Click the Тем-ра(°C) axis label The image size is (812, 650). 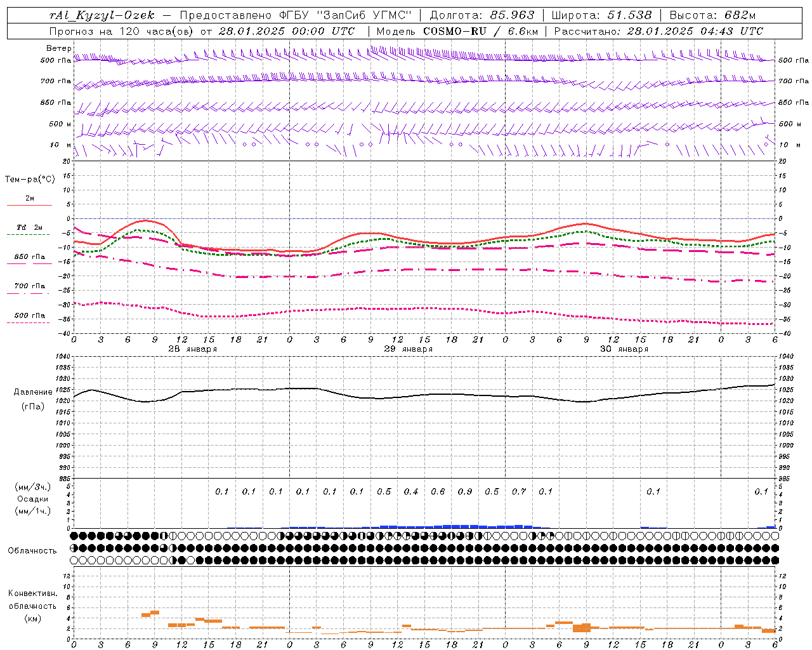30,180
